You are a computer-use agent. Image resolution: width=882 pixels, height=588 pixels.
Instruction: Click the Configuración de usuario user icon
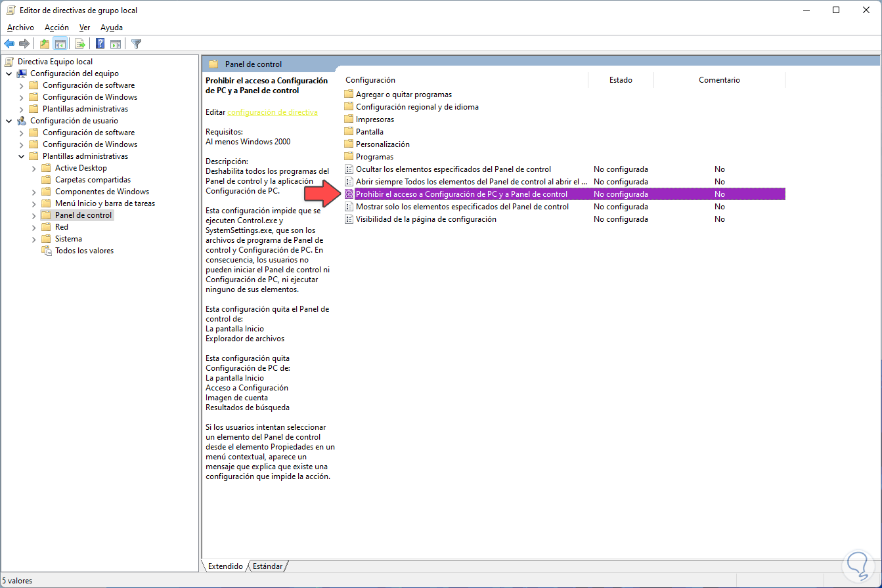click(22, 121)
